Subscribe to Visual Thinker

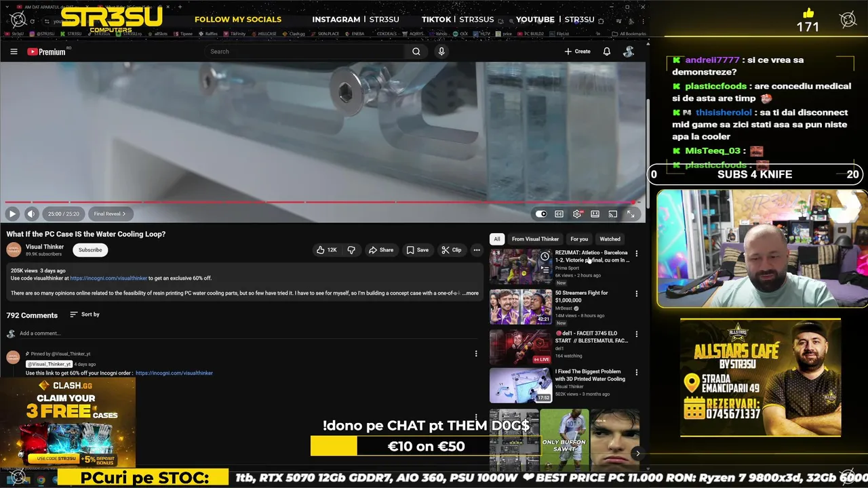(x=90, y=249)
